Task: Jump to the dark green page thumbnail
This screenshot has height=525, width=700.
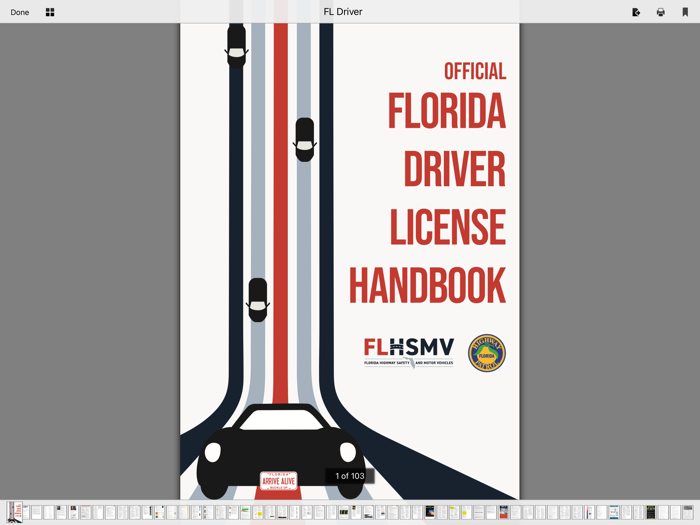Action: pos(651,512)
